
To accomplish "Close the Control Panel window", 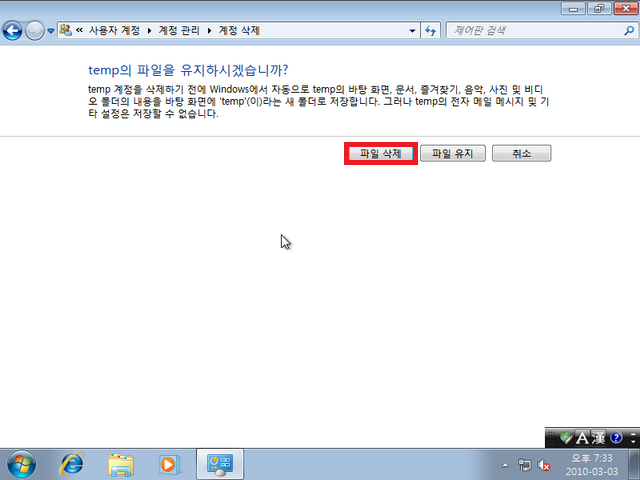I will 626,9.
